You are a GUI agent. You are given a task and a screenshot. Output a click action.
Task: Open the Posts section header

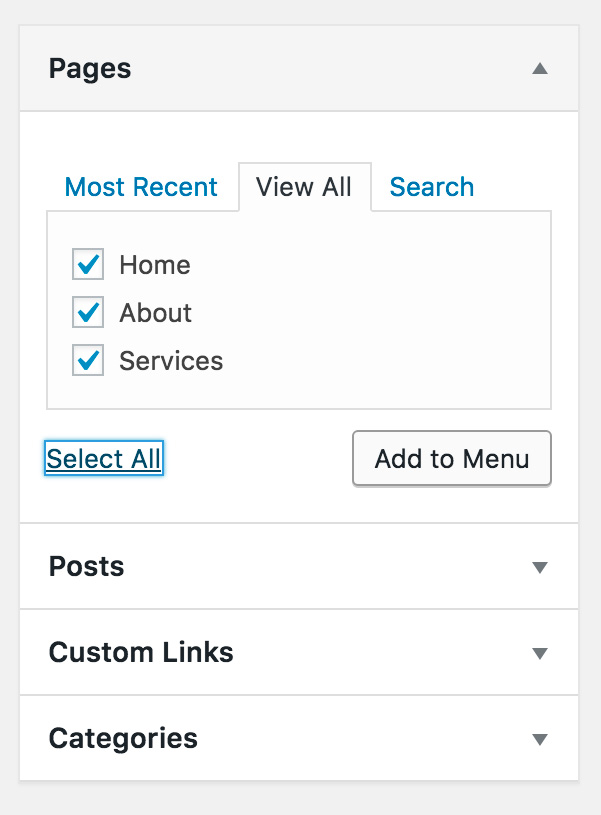click(x=86, y=567)
